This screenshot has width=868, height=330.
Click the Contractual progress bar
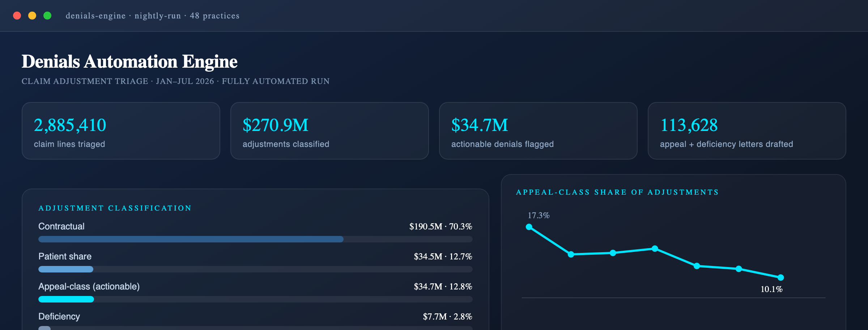255,239
